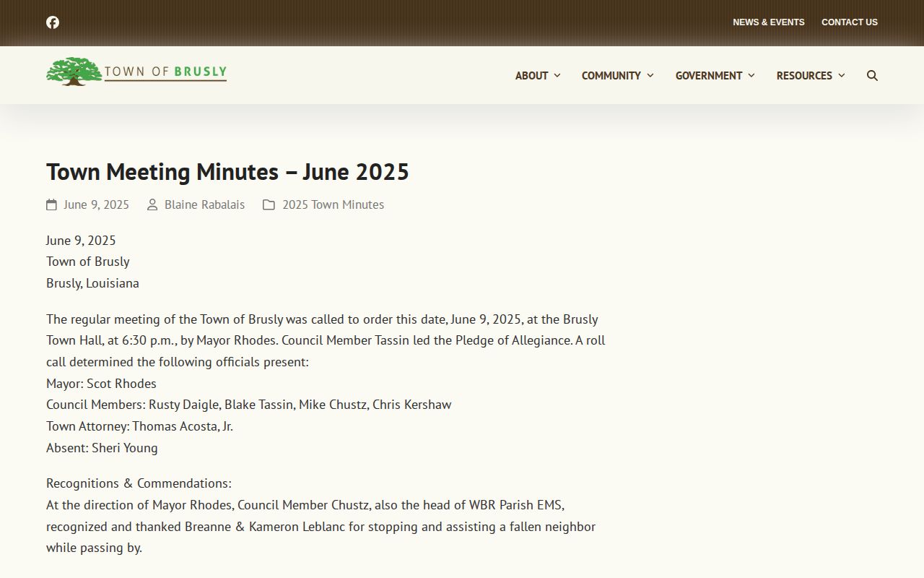
Task: Open the Contact Us link
Action: point(850,22)
